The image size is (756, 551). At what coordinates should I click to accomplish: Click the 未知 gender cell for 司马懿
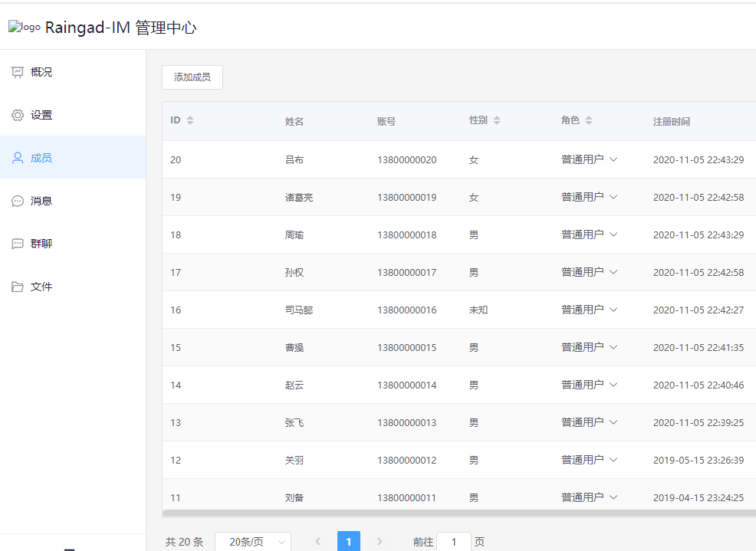478,310
